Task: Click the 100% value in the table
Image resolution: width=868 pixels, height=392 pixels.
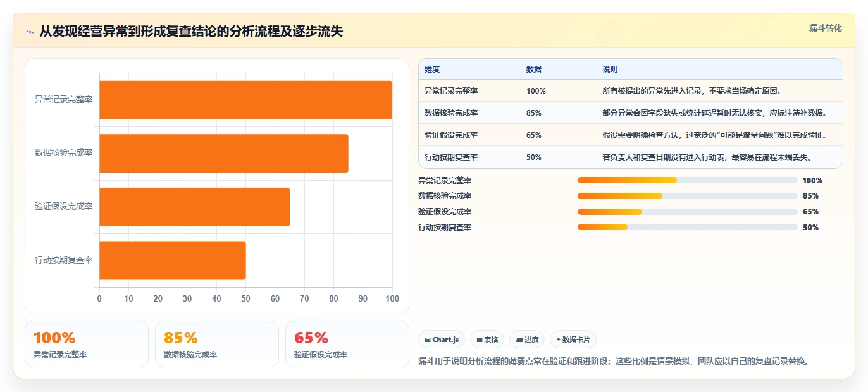Action: 536,91
